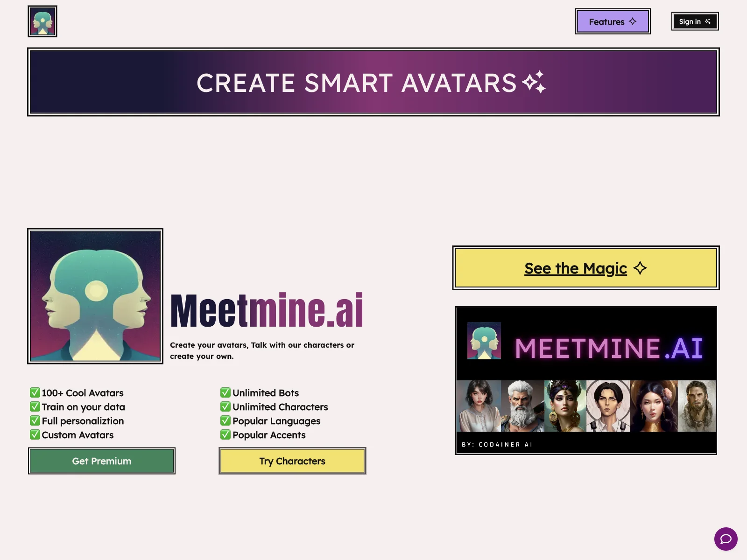The width and height of the screenshot is (747, 560).
Task: Select the white-bearded old man avatar portrait
Action: click(x=522, y=406)
